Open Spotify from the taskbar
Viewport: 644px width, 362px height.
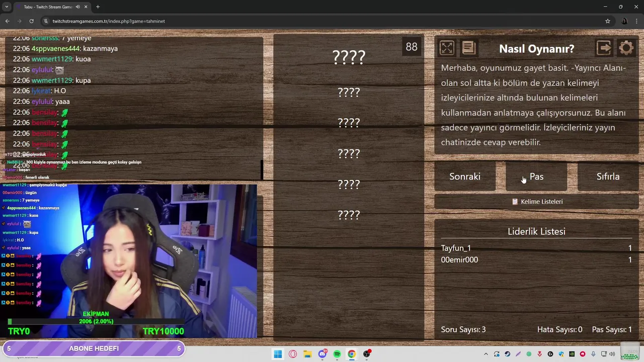(337, 354)
